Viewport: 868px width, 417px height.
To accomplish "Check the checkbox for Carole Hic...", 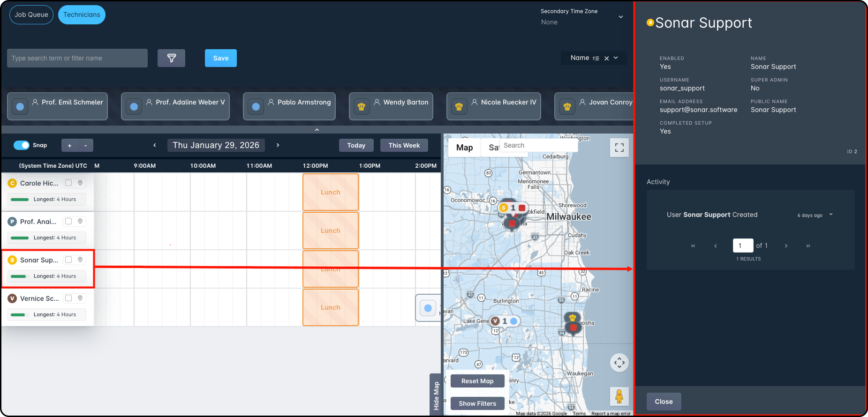I will point(68,183).
